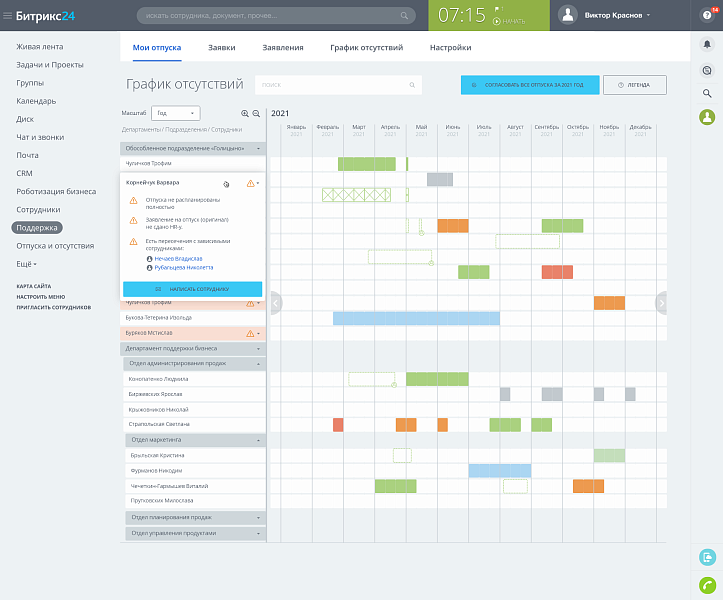Viewport: 723px width, 600px height.
Task: Open CRM in the left menu
Action: [24, 173]
